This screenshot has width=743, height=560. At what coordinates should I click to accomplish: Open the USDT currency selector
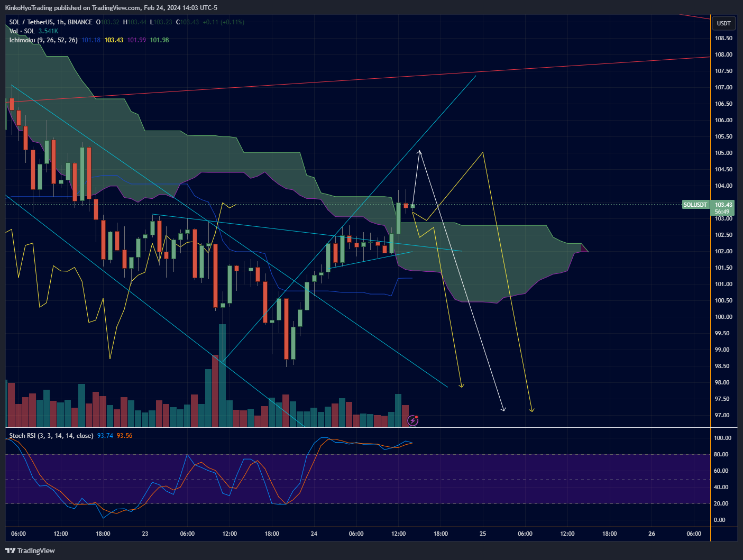723,23
